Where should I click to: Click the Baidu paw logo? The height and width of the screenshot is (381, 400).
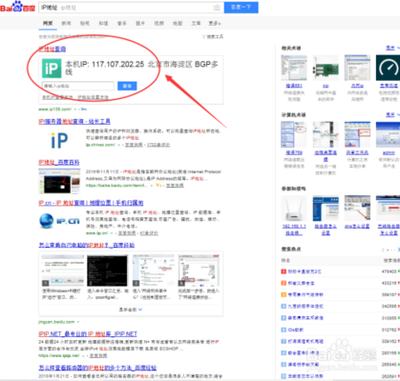coord(17,7)
